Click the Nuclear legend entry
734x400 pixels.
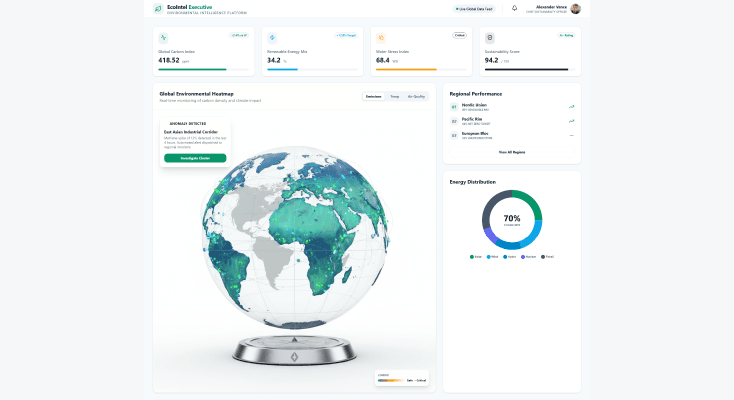tap(528, 257)
